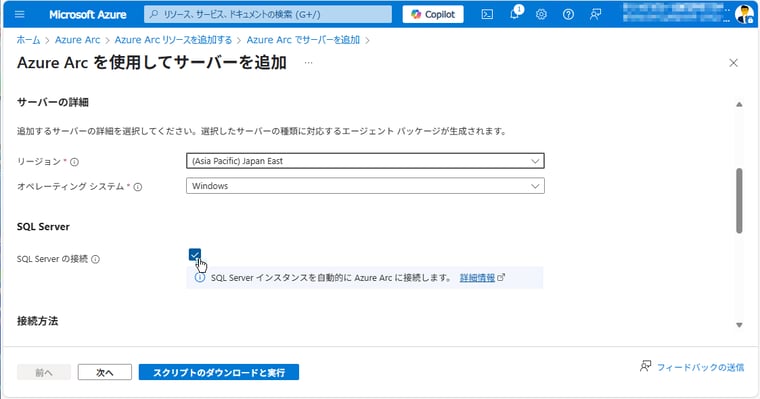Open the リージョン dropdown
760x399 pixels.
coord(365,161)
